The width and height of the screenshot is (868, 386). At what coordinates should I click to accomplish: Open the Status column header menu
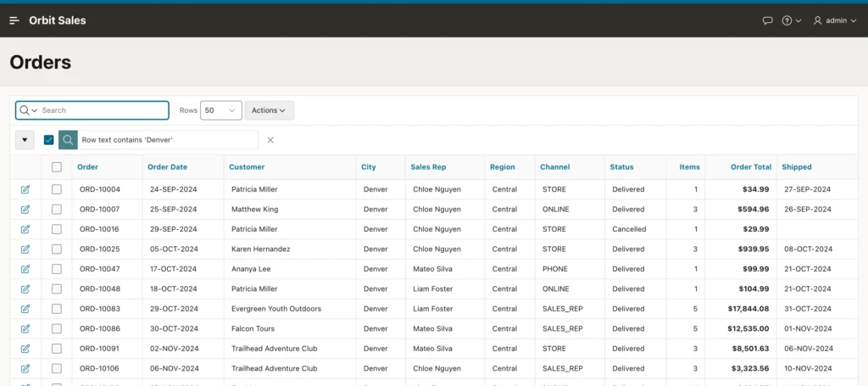click(621, 166)
